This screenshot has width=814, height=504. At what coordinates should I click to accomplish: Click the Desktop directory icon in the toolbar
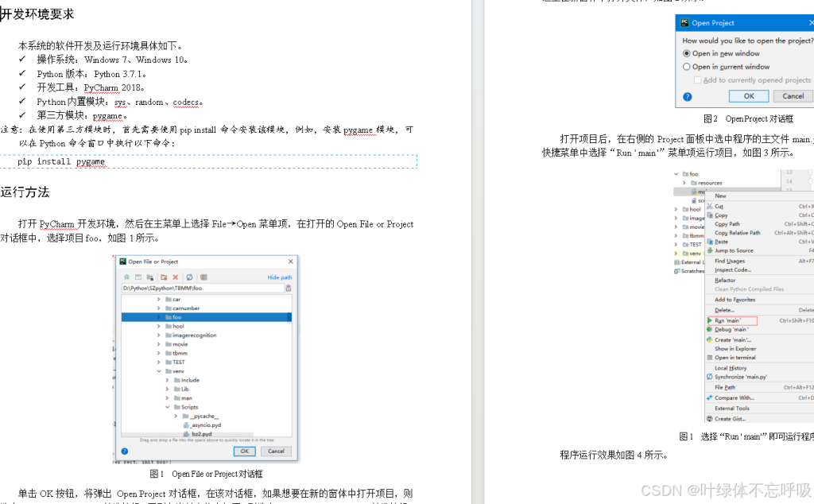138,277
